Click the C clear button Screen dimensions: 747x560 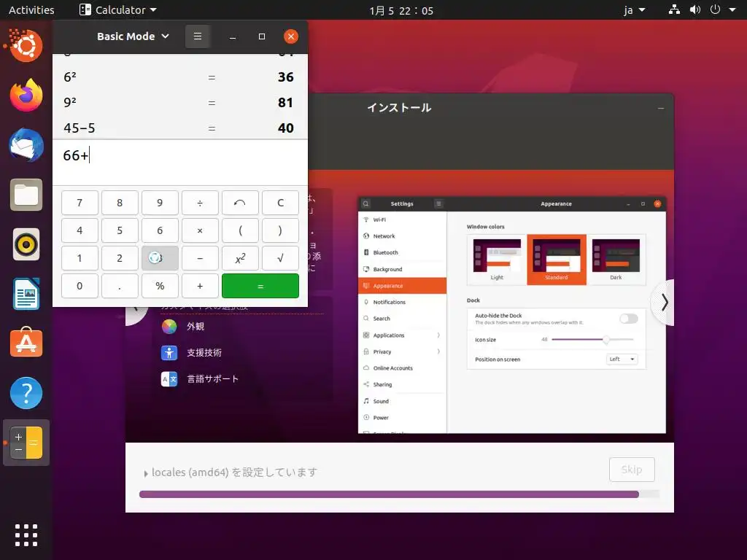pos(280,203)
